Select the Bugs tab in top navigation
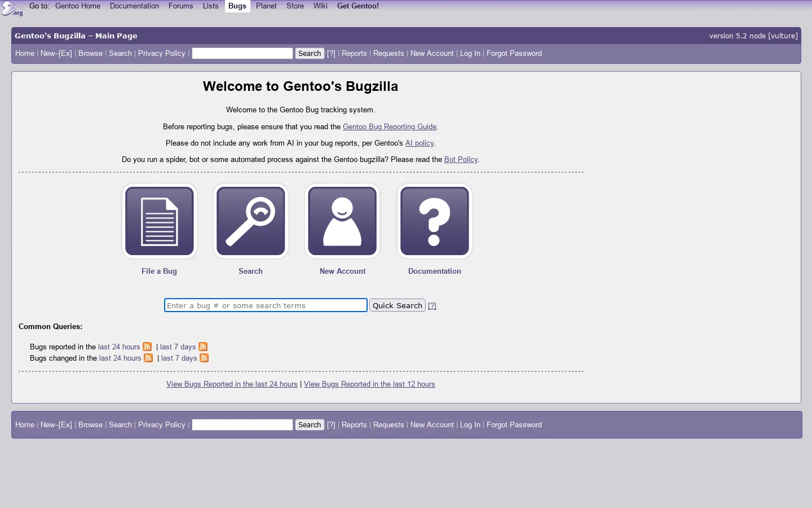Image resolution: width=812 pixels, height=508 pixels. (x=237, y=6)
